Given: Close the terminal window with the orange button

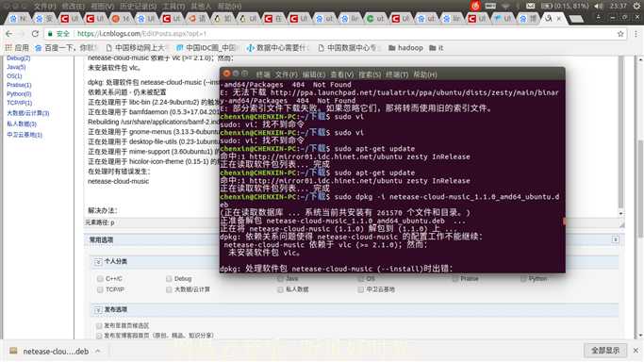Looking at the screenshot, I should pyautogui.click(x=226, y=74).
